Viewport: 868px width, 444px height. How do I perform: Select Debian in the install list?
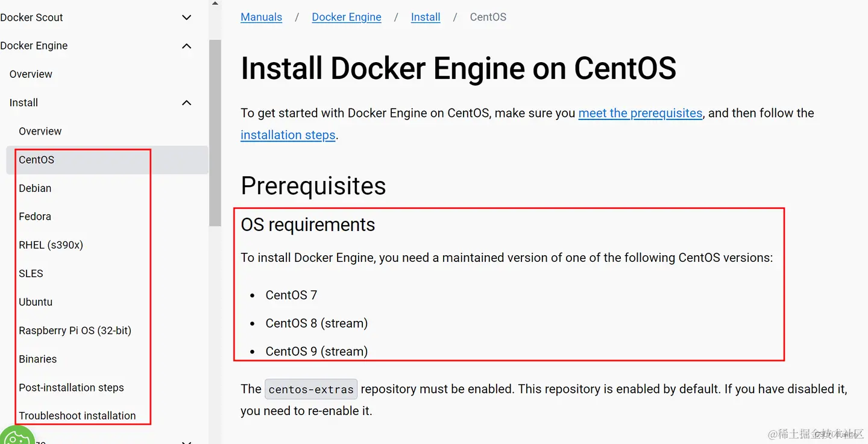click(x=35, y=188)
